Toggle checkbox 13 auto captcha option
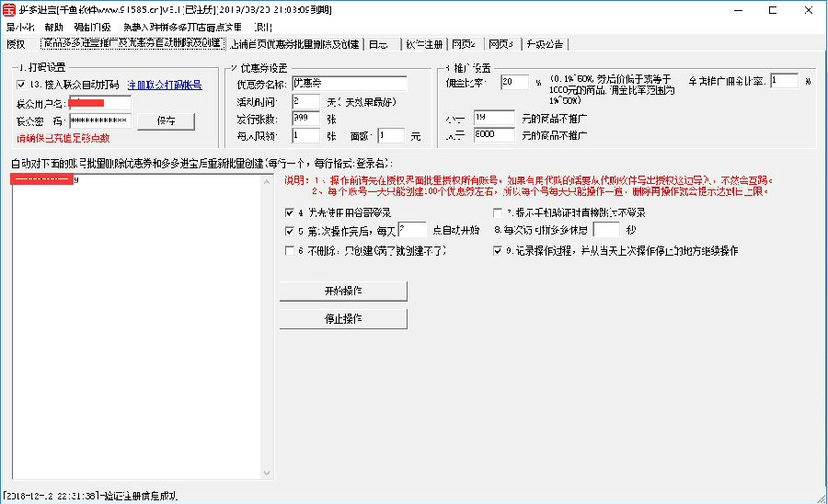 point(21,85)
